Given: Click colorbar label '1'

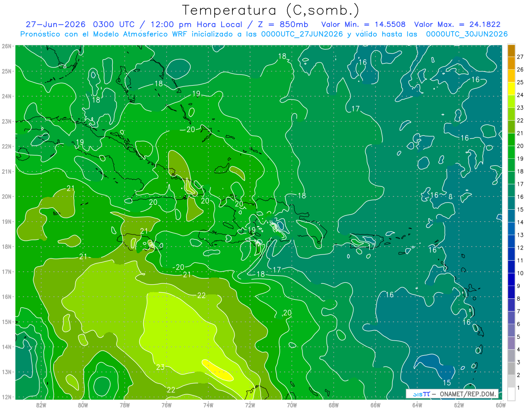Looking at the screenshot, I should point(519,388).
